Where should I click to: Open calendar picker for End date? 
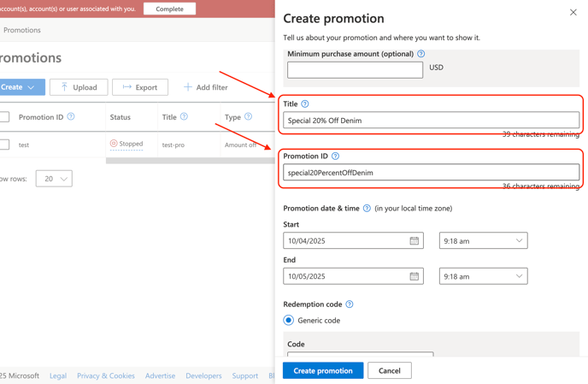414,276
